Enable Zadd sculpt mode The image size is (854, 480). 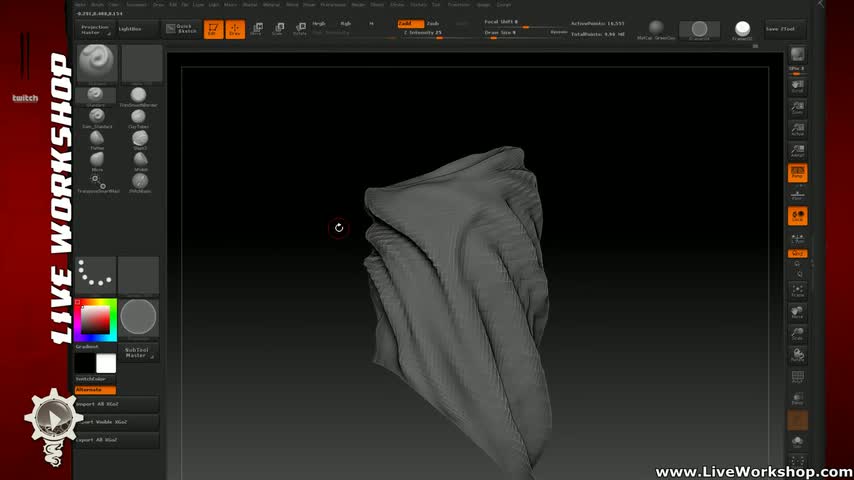coord(410,23)
